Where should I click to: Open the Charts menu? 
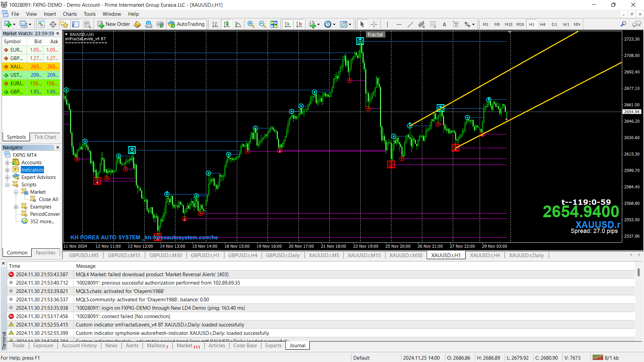70,14
